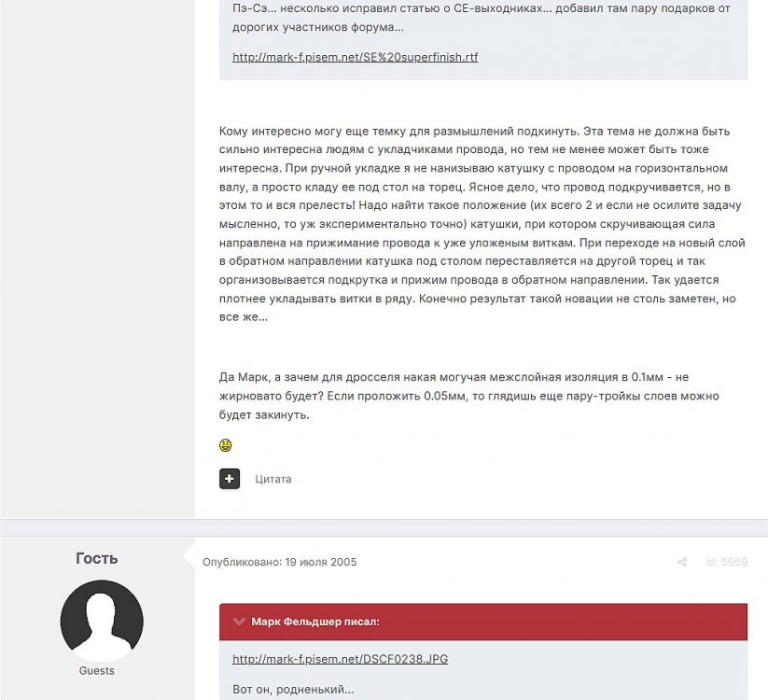
Task: Click the Цитата quote link
Action: coord(273,479)
